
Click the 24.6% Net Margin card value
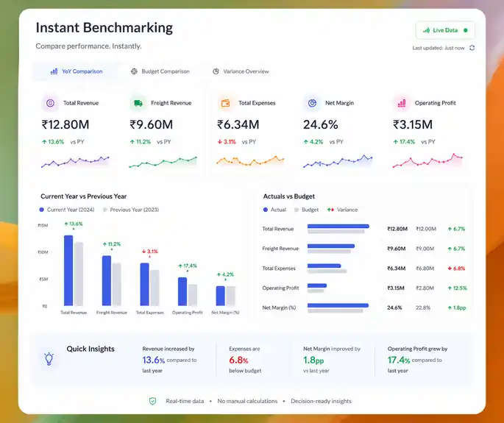(321, 124)
